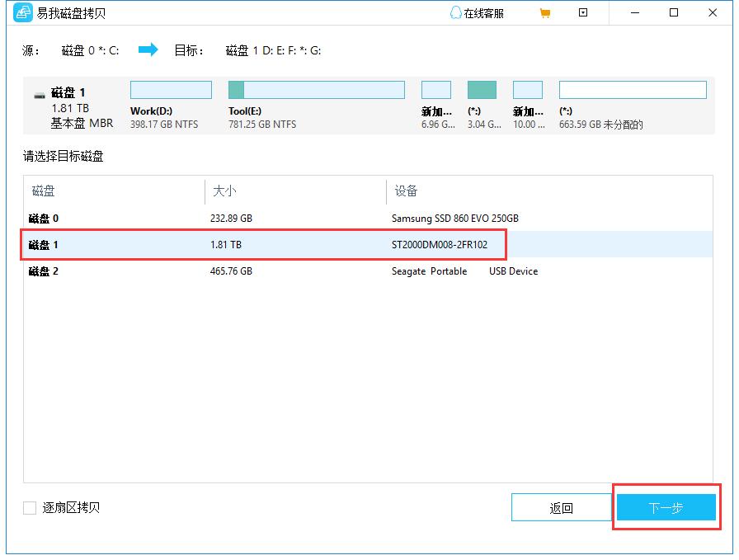Click the 下一步 next button
739x560 pixels.
[x=665, y=507]
